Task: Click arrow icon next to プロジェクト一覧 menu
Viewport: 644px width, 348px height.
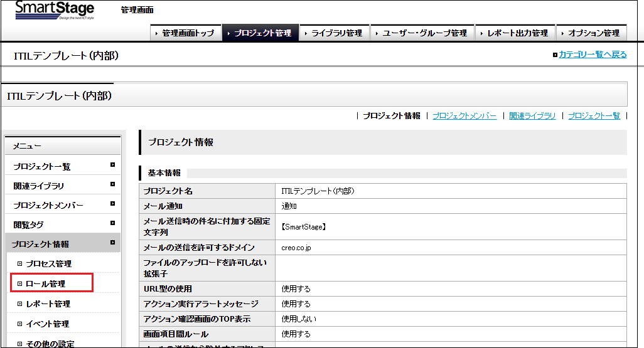Action: point(112,165)
